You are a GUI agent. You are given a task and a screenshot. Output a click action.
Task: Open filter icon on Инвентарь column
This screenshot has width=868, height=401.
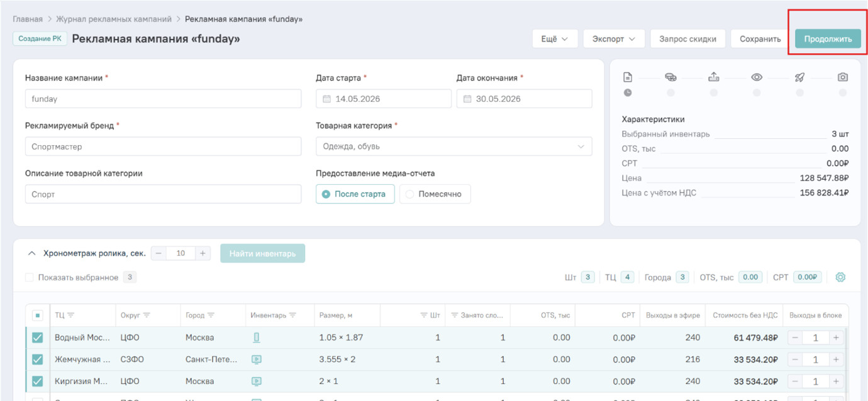click(292, 315)
